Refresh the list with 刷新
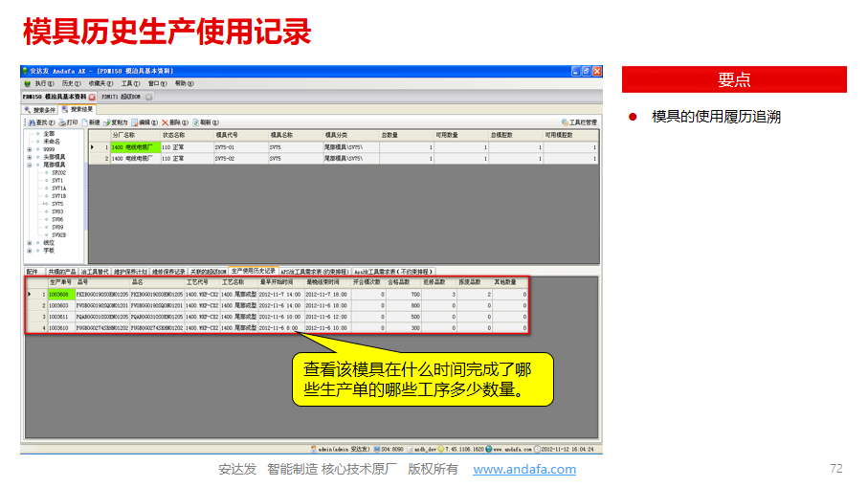 (201, 122)
